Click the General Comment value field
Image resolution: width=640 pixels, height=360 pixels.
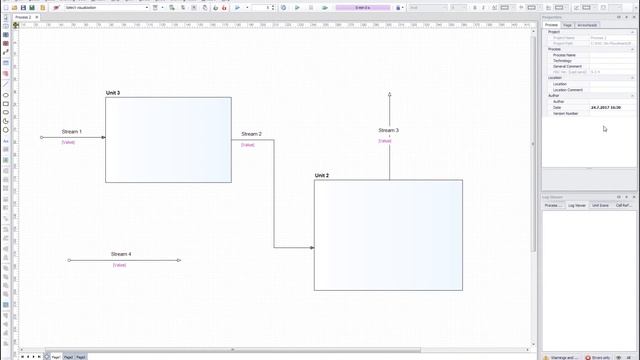(612, 66)
